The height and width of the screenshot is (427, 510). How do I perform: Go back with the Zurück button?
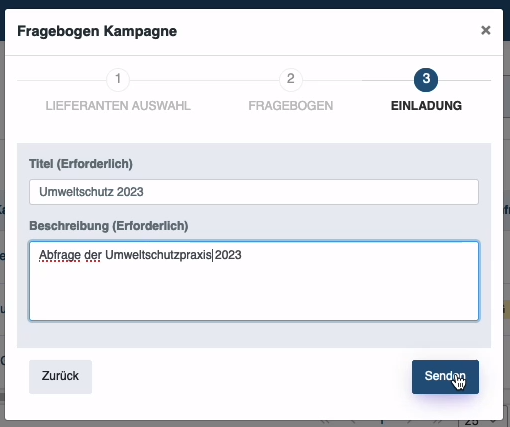(x=60, y=377)
